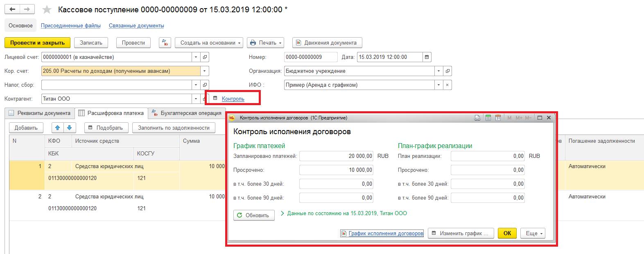
Task: Go forward with the right arrow button
Action: [x=27, y=9]
